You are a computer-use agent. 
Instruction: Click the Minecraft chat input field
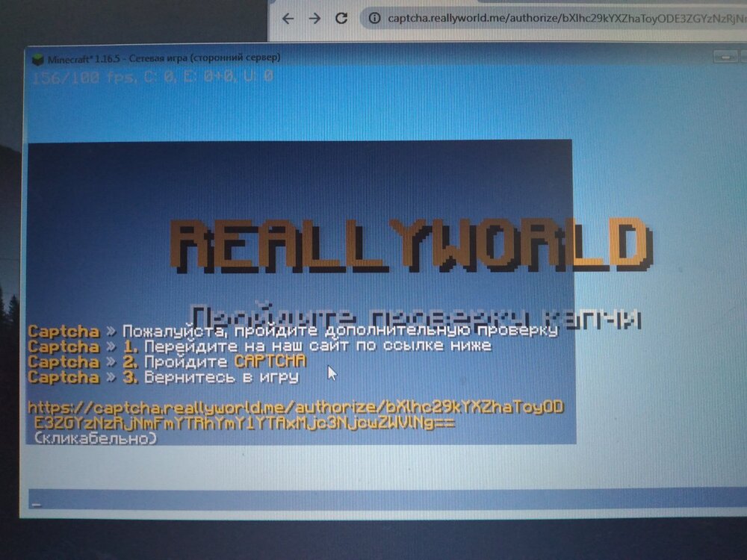pyautogui.click(x=387, y=500)
